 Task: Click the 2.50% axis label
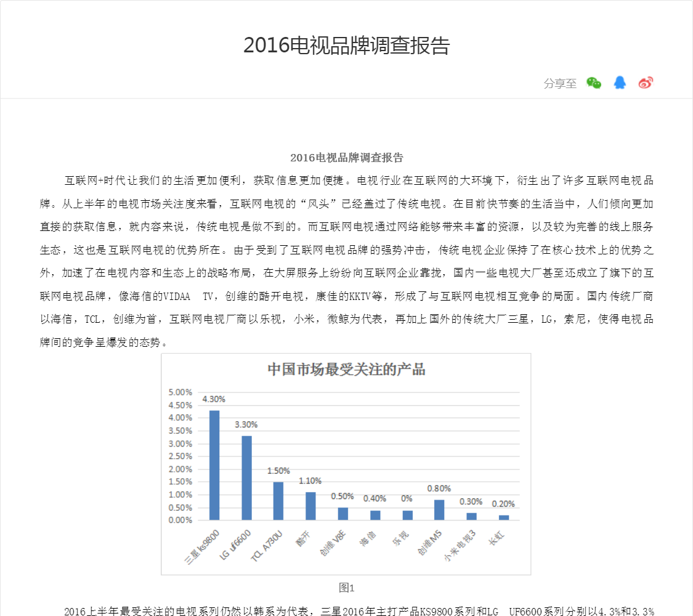(180, 456)
